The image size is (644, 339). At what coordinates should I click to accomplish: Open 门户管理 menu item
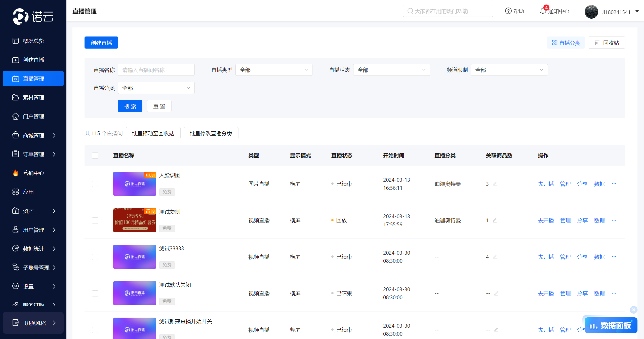[x=33, y=116]
